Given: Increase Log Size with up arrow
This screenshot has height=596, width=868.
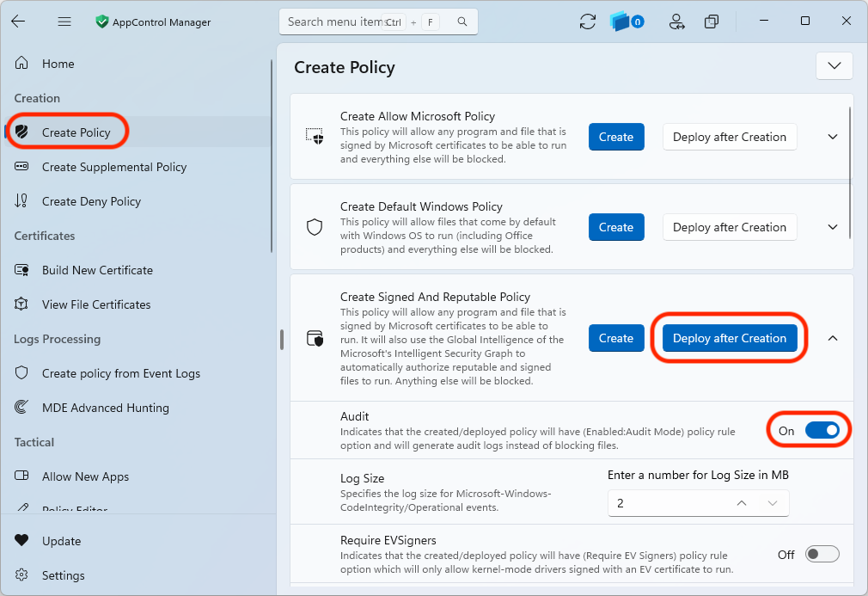Looking at the screenshot, I should pos(742,503).
